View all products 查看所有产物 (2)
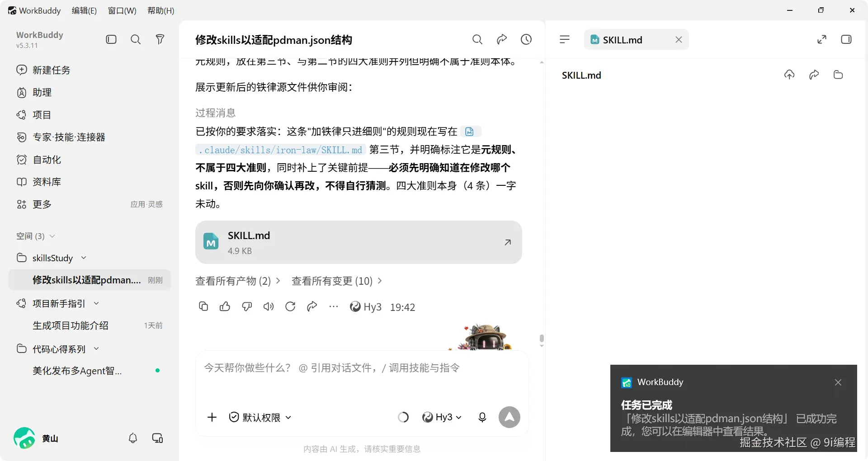Screen dimensions: 868x461 [x=238, y=281]
